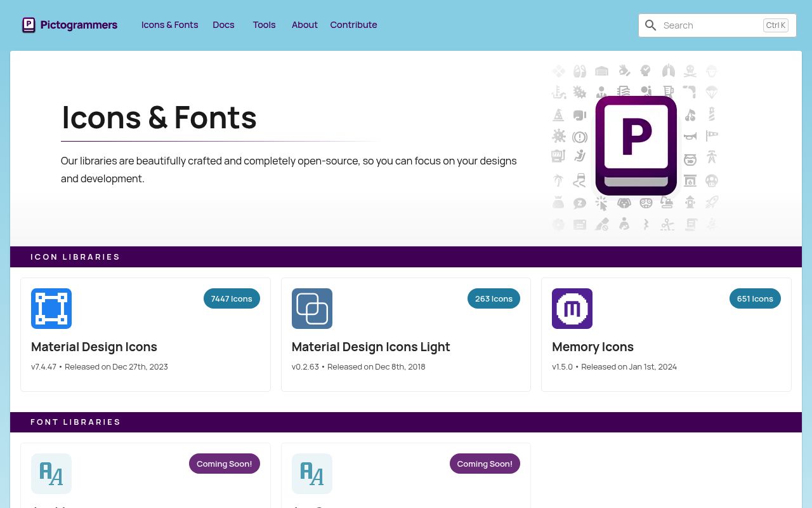Click the fire hydrant decorative icon
The height and width of the screenshot is (508, 812).
pyautogui.click(x=690, y=203)
